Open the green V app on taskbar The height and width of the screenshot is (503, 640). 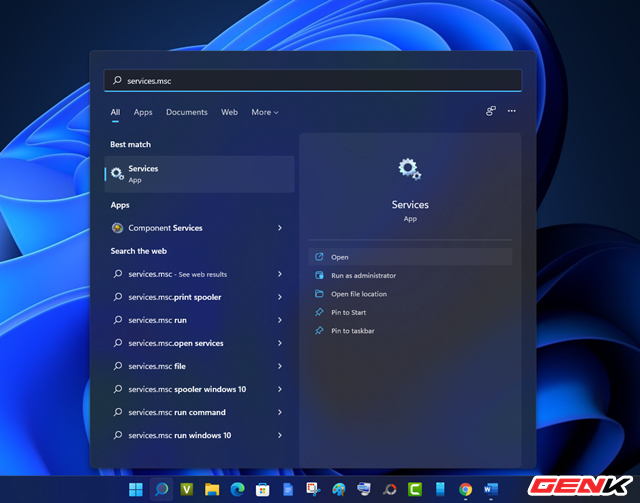(x=187, y=489)
